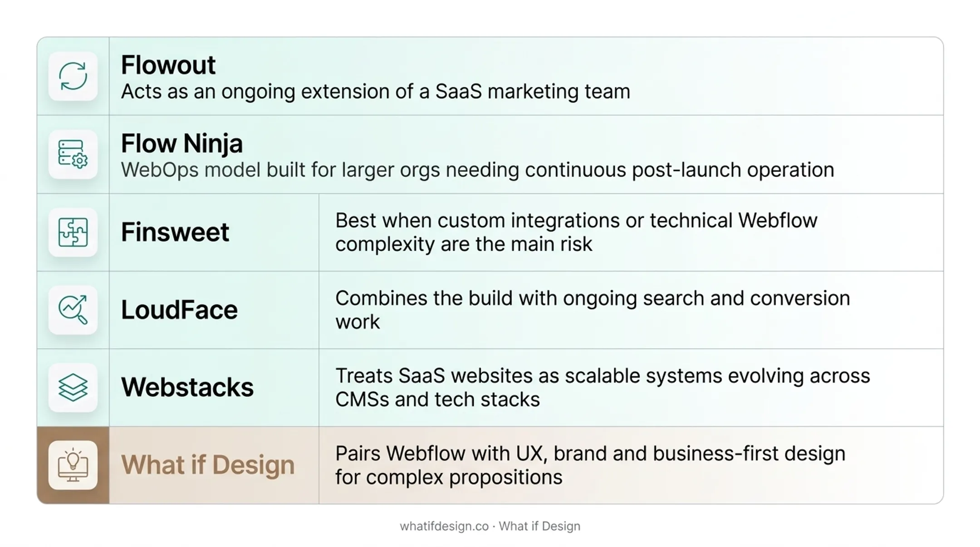Click the Flowout marketing team description
The width and height of the screenshot is (980, 547).
click(376, 92)
